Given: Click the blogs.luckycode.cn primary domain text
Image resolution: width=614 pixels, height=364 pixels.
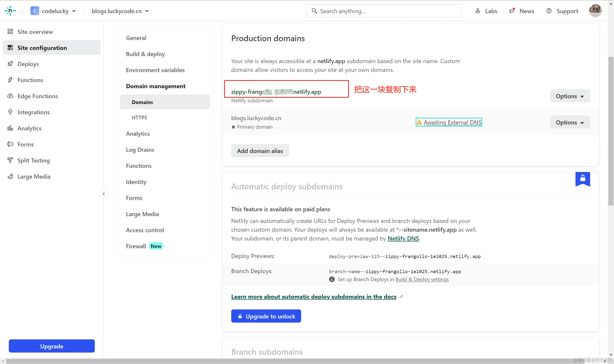Looking at the screenshot, I should 256,118.
